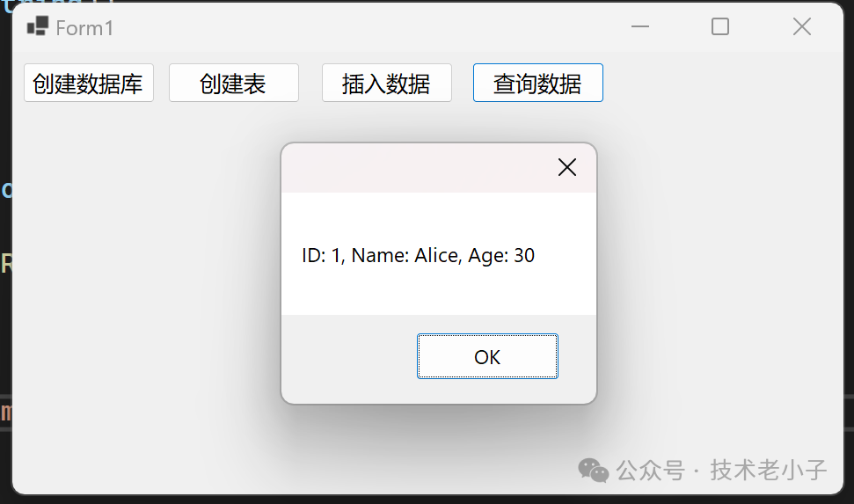Select the 创建表 button

click(234, 83)
